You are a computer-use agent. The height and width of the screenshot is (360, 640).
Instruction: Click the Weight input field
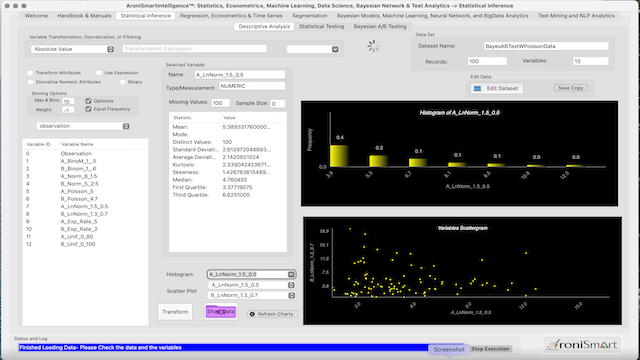pos(68,110)
